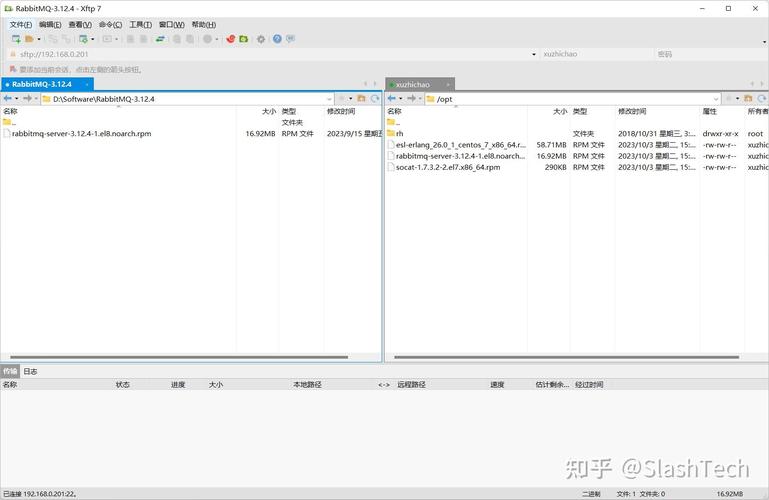Viewport: 769px width, 500px height.
Task: Click the new file transfer window icon
Action: [83, 39]
